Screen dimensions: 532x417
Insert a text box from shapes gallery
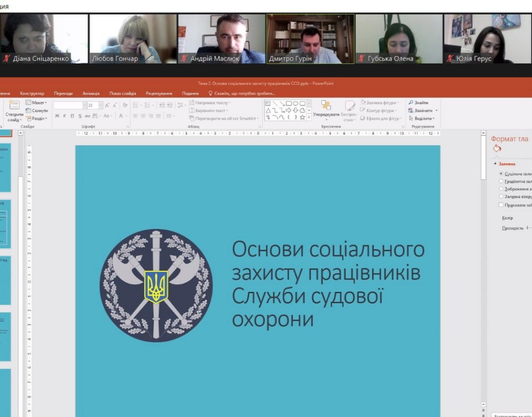click(x=268, y=103)
